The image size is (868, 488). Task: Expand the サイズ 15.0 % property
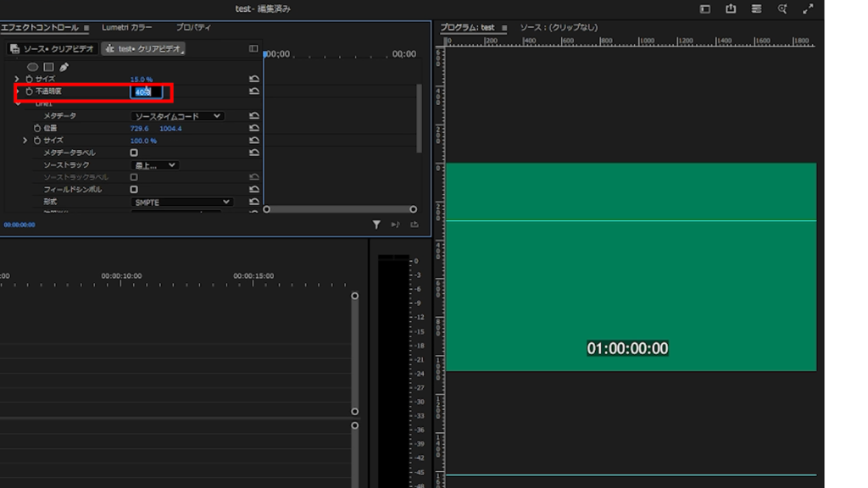(17, 79)
